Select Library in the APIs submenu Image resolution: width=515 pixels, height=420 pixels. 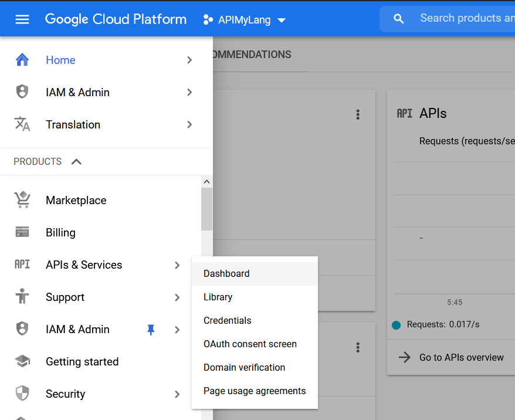tap(255, 297)
